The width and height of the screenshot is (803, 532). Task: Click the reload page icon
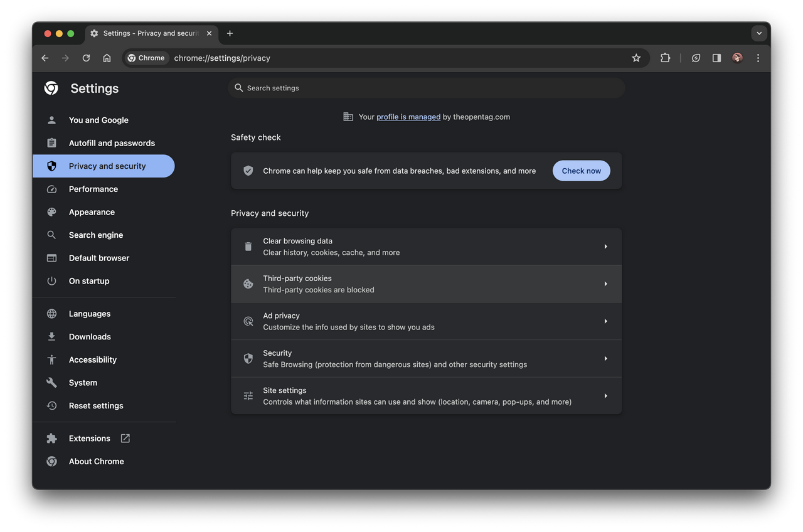[86, 58]
